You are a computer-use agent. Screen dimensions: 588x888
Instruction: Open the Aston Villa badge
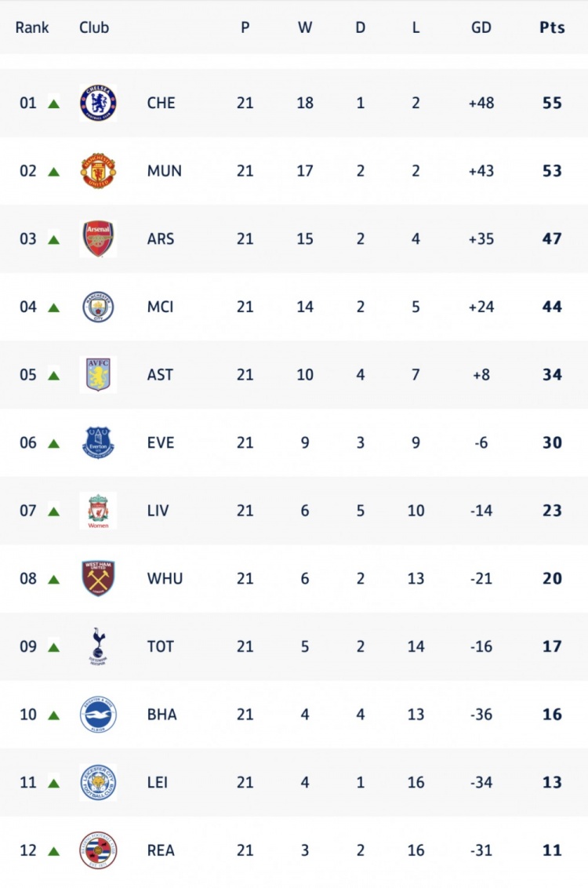[x=98, y=375]
